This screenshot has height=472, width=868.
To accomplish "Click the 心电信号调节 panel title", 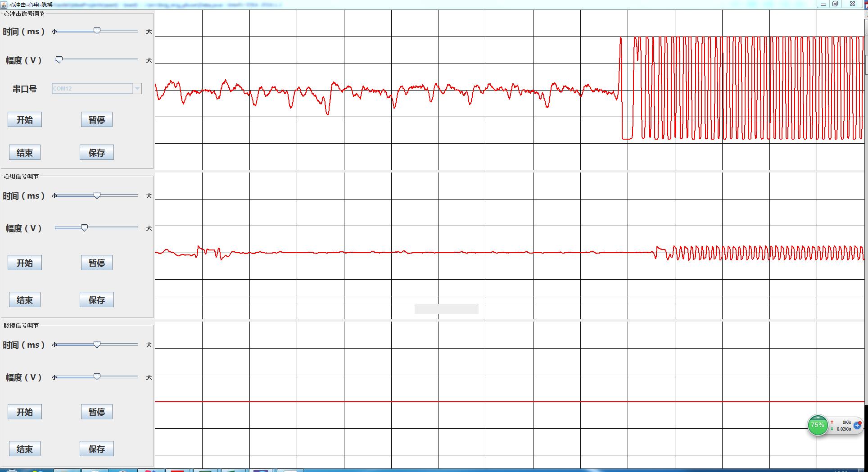I will (21, 176).
